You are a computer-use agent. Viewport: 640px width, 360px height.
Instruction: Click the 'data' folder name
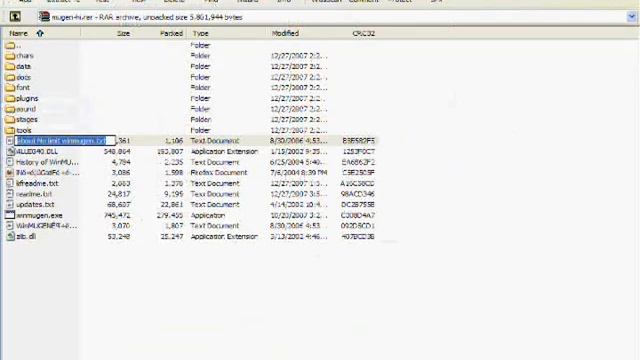(23, 67)
